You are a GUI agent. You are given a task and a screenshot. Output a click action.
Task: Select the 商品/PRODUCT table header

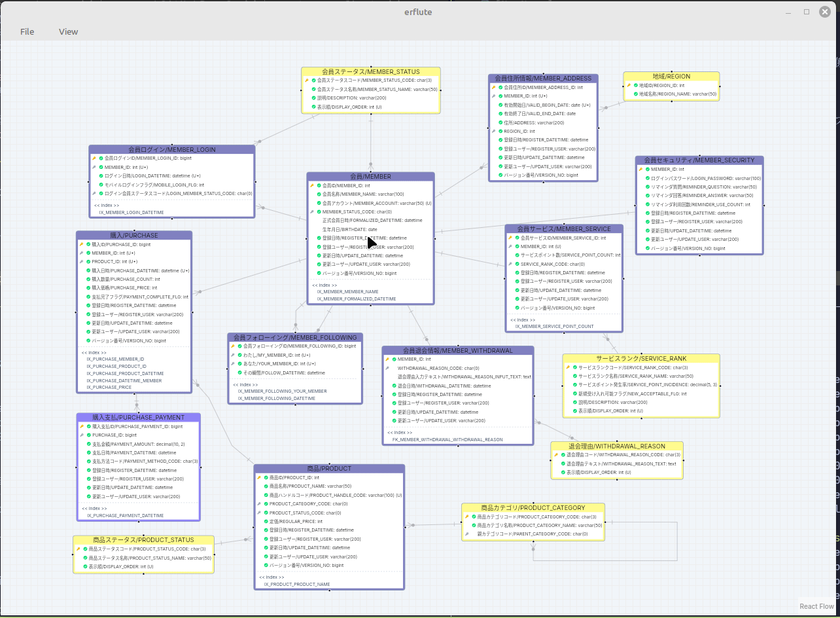tap(329, 468)
